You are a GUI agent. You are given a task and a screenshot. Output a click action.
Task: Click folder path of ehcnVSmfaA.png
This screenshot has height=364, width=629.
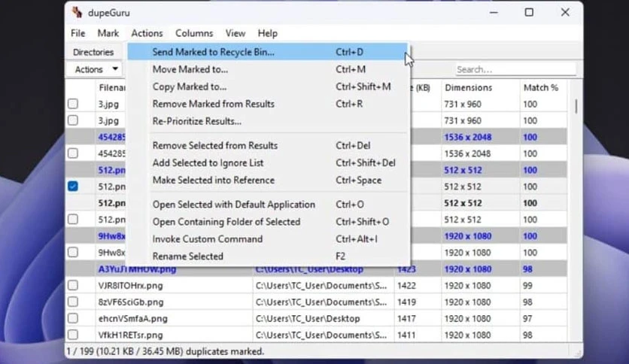click(308, 318)
